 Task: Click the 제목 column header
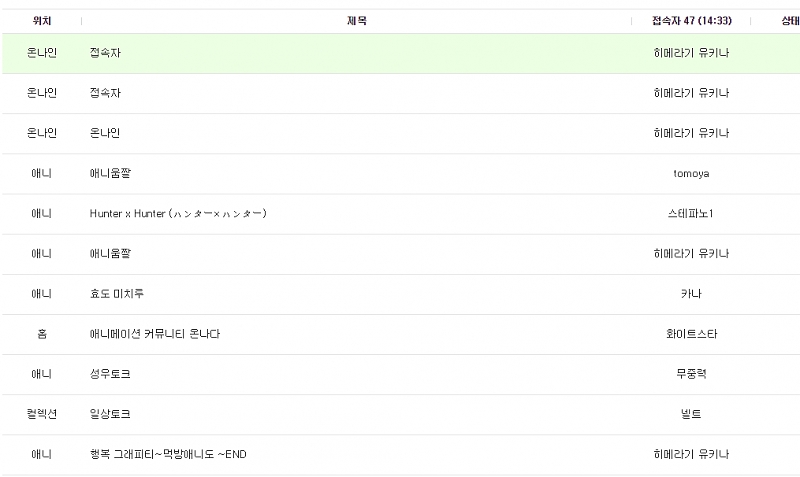356,21
